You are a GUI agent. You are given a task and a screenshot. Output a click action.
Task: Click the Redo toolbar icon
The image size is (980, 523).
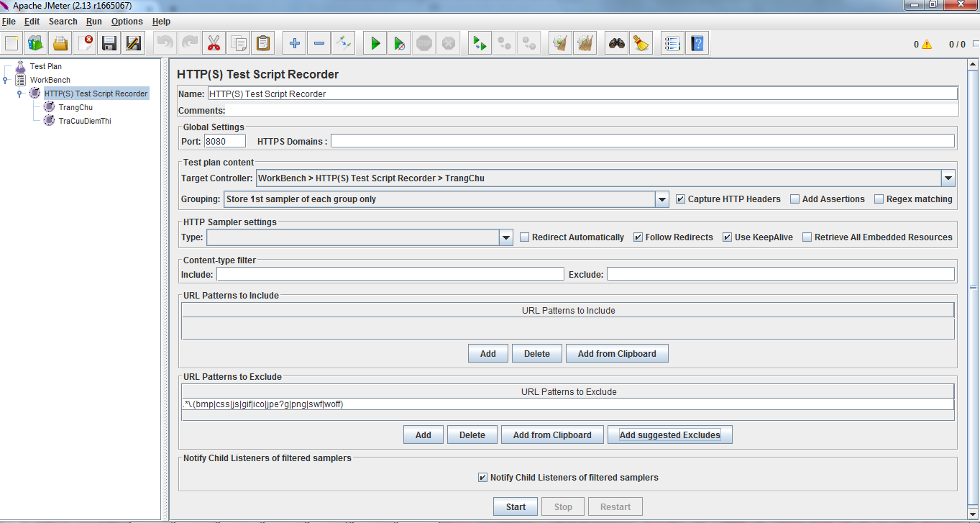pos(189,43)
